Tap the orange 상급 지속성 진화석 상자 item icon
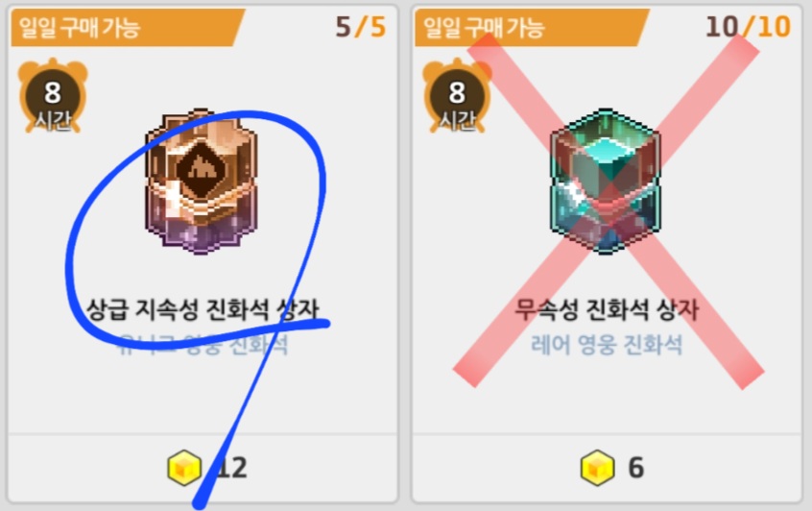 click(x=202, y=182)
